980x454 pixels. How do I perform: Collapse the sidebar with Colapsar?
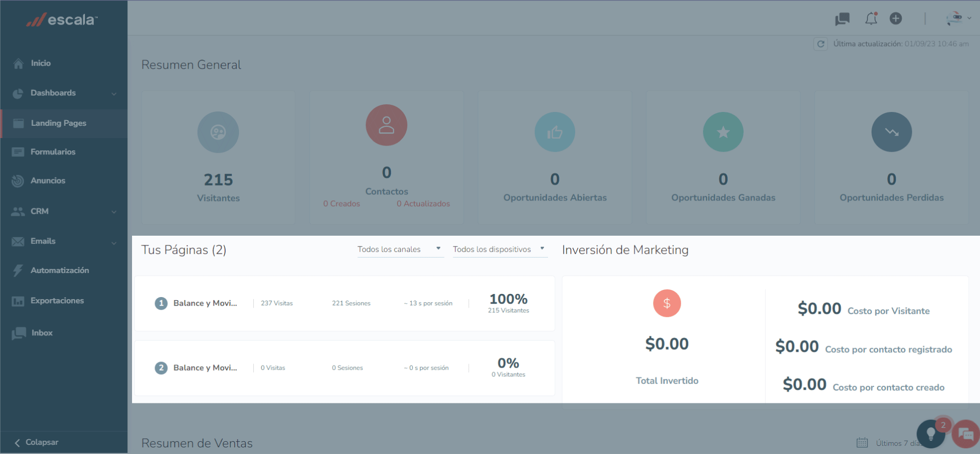[x=36, y=442]
